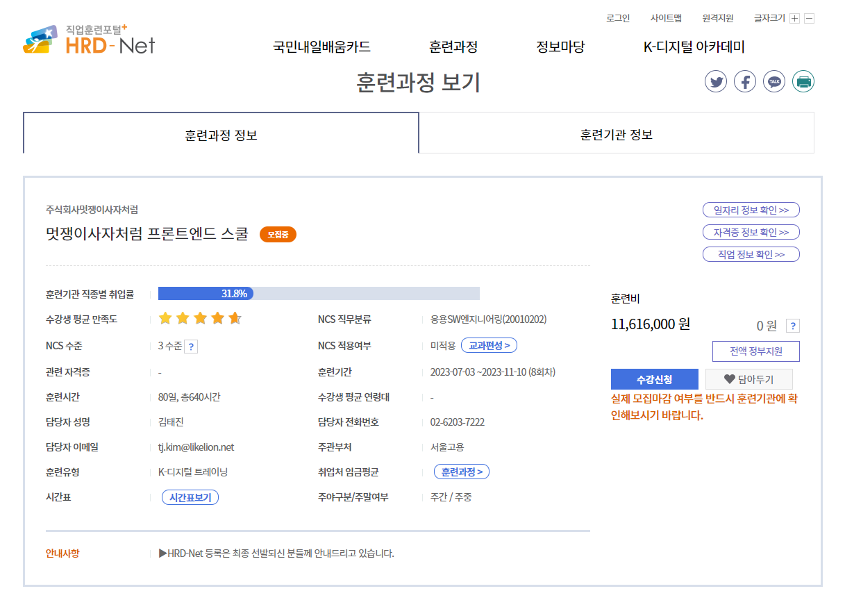Click the institution name 주식회사멋쟁이사자처럼
845x616 pixels.
92,210
